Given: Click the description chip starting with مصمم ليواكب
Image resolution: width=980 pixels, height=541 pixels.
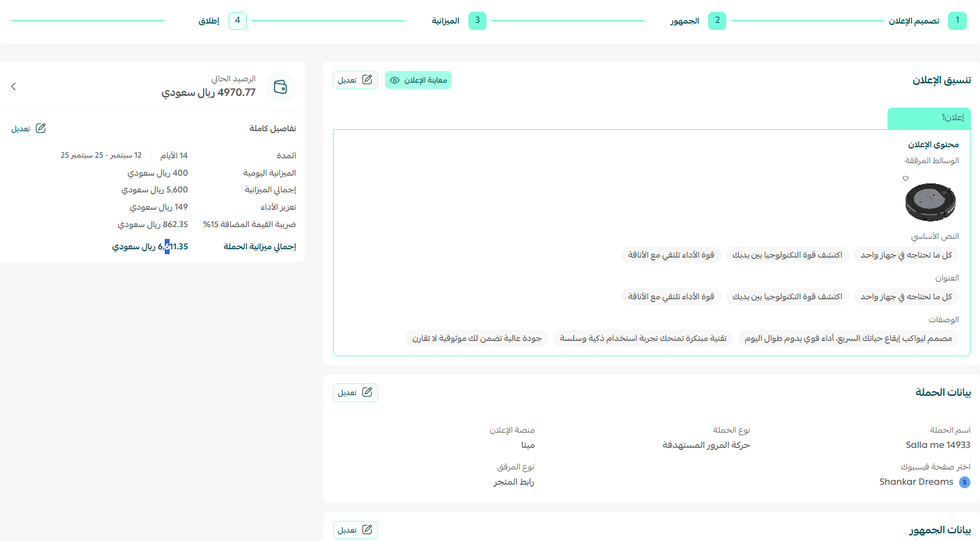Looking at the screenshot, I should (x=848, y=338).
